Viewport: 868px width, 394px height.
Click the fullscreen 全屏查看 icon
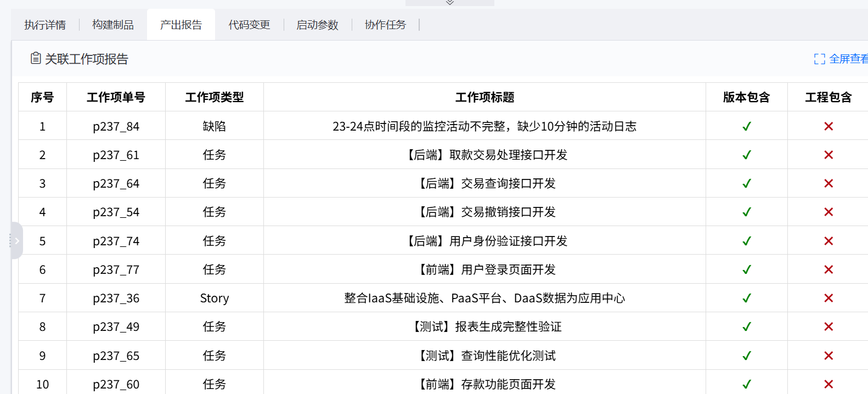coord(819,59)
